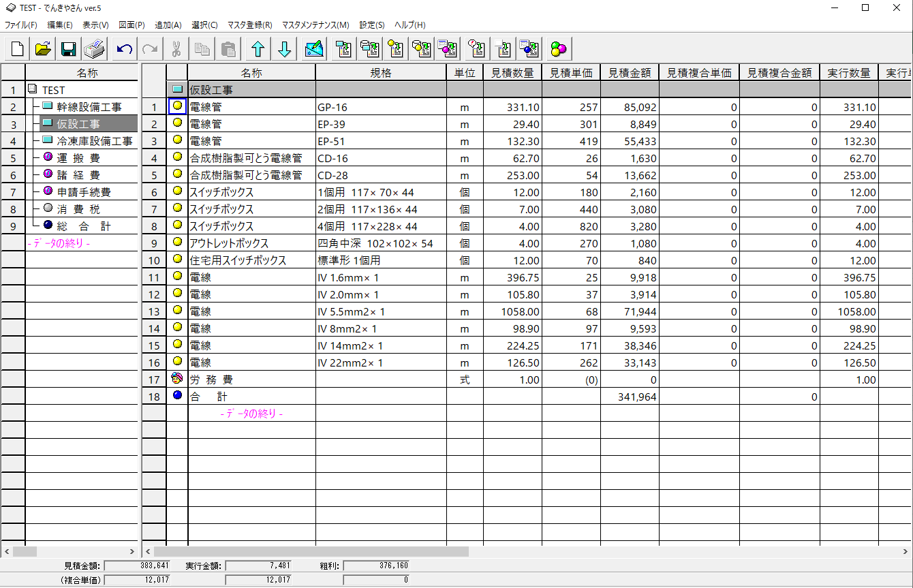Click the Cut scissors icon
Viewport: 913px width, 588px height.
tap(176, 48)
